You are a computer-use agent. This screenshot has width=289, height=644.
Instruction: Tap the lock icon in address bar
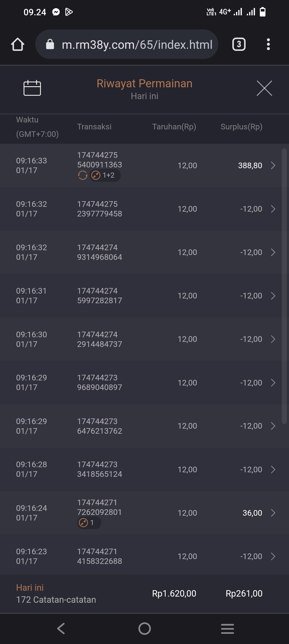pyautogui.click(x=50, y=44)
